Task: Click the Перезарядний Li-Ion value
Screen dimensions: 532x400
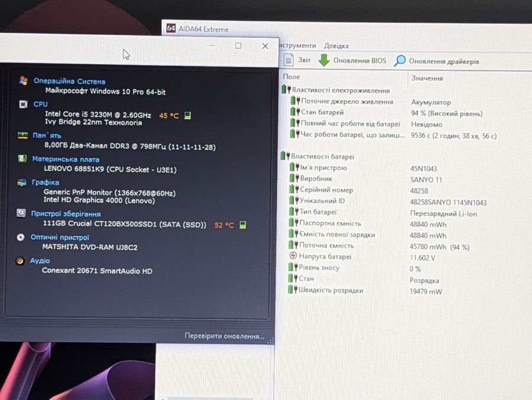Action: [443, 214]
